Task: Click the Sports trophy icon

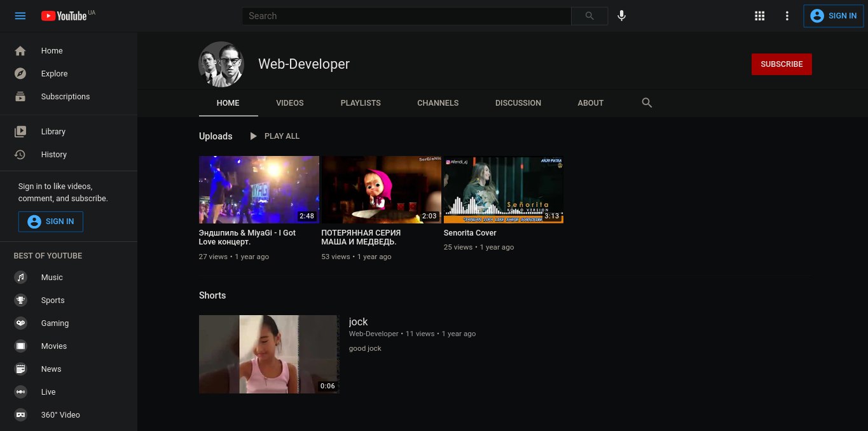Action: pyautogui.click(x=21, y=300)
